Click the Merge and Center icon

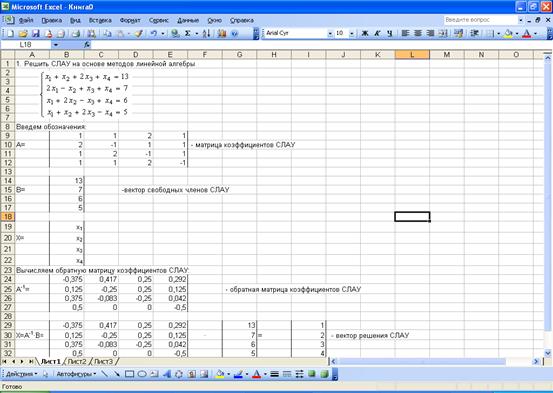pos(443,34)
